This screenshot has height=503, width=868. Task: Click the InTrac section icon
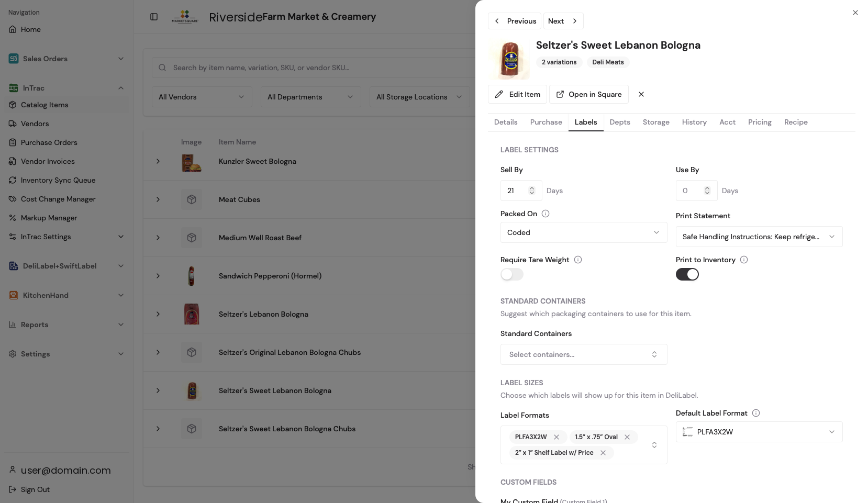point(14,88)
